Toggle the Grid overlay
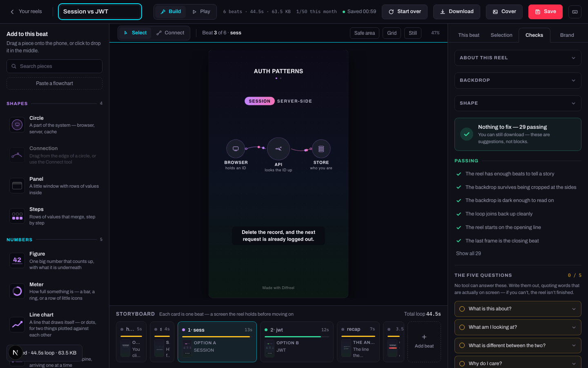This screenshot has width=588, height=368. click(392, 33)
